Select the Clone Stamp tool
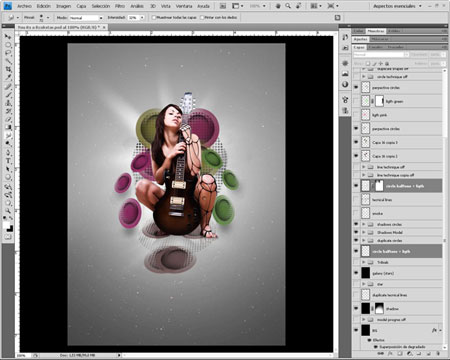The image size is (450, 360). tap(8, 103)
